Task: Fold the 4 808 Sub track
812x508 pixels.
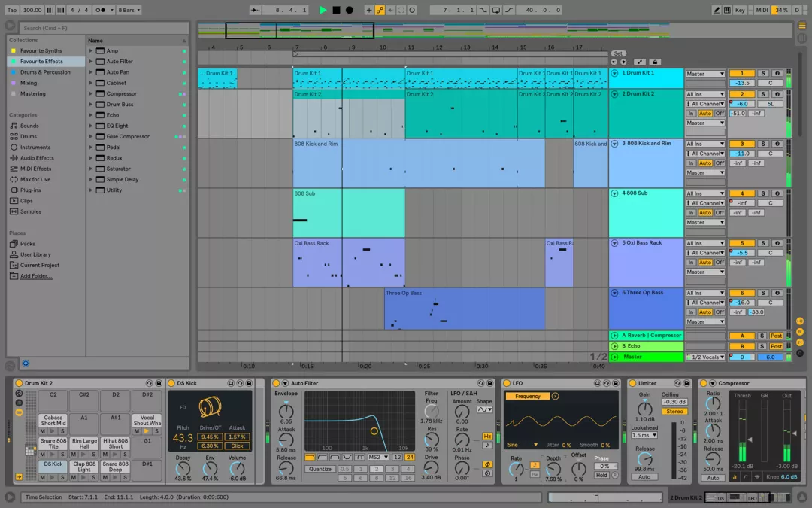Action: tap(615, 193)
